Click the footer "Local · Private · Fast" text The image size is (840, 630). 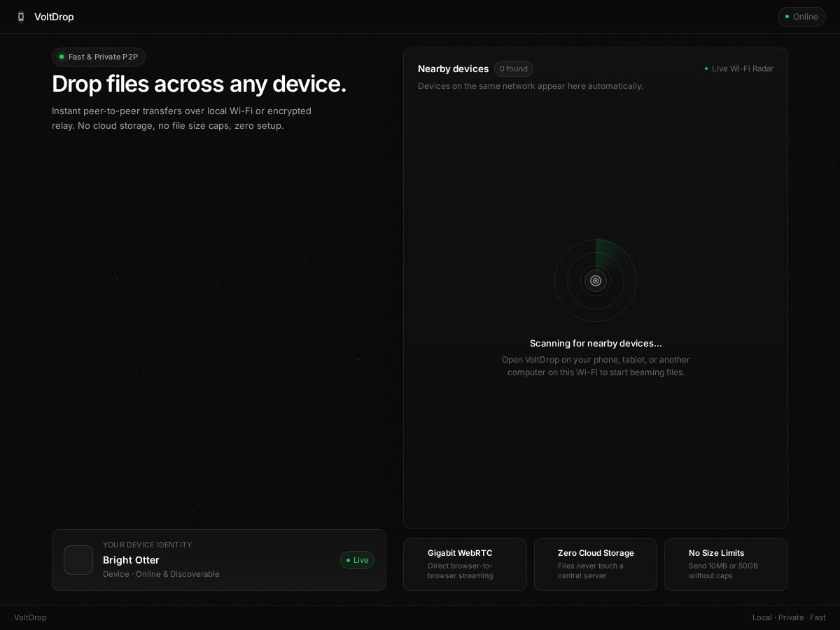789,617
